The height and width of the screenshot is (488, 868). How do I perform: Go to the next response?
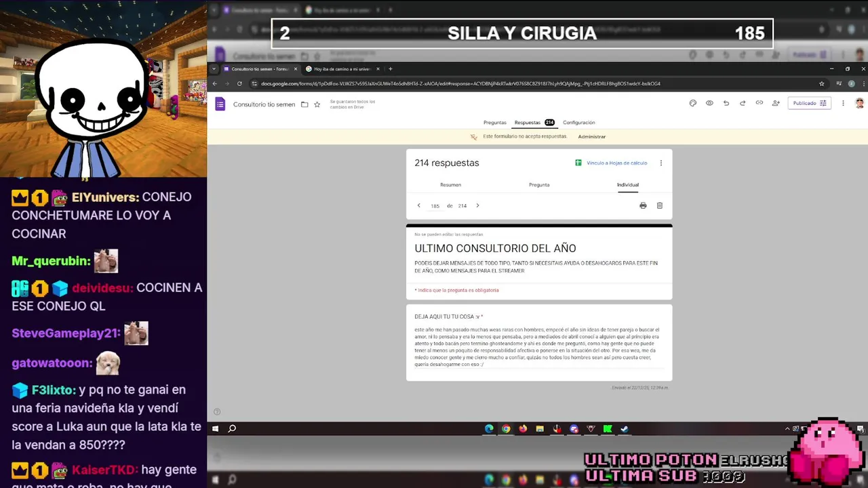point(477,205)
